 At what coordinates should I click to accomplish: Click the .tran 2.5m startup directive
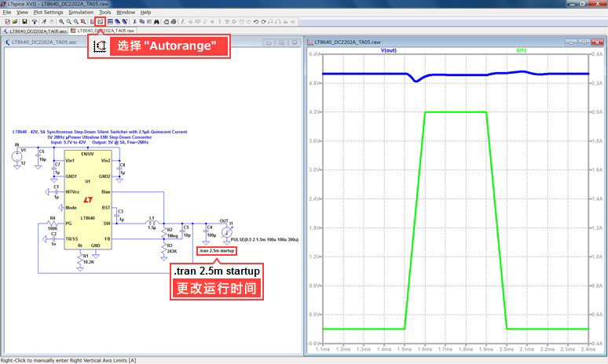216,250
